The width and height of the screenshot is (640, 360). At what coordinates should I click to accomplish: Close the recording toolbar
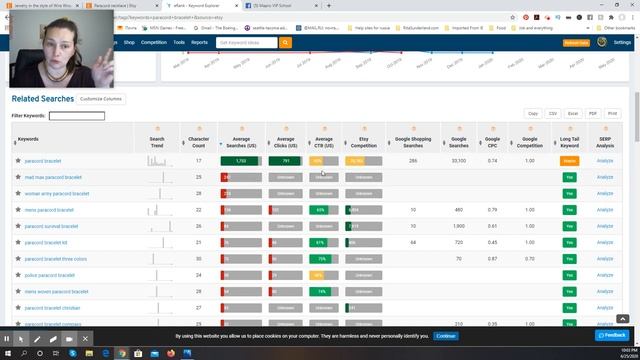pos(85,339)
